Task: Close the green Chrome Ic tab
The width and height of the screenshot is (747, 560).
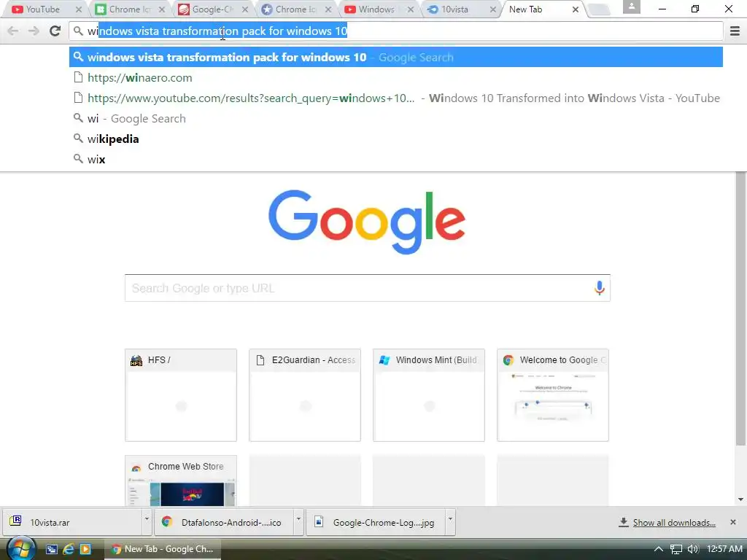Action: [x=161, y=9]
